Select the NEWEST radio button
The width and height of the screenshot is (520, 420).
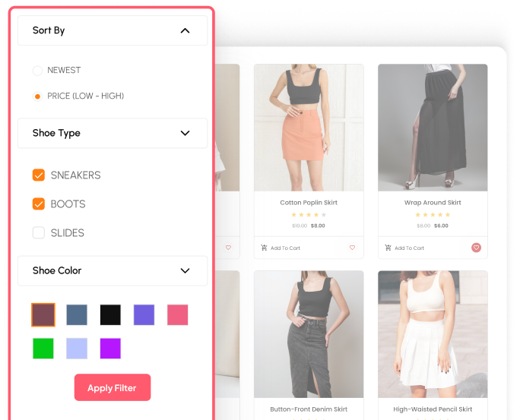pos(37,71)
